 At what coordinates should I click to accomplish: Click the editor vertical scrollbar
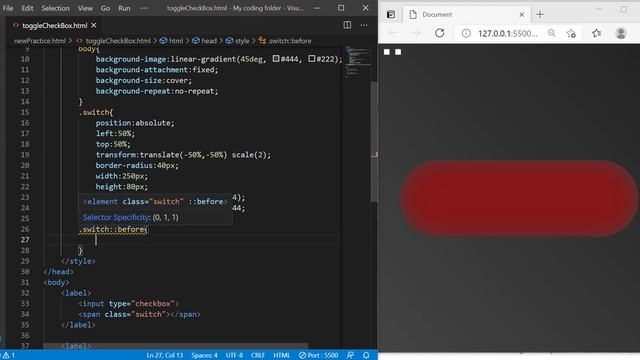pos(374,141)
